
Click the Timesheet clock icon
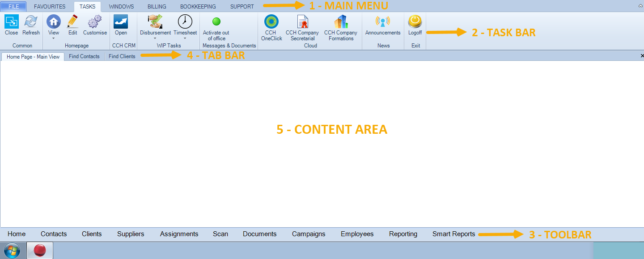pos(185,21)
